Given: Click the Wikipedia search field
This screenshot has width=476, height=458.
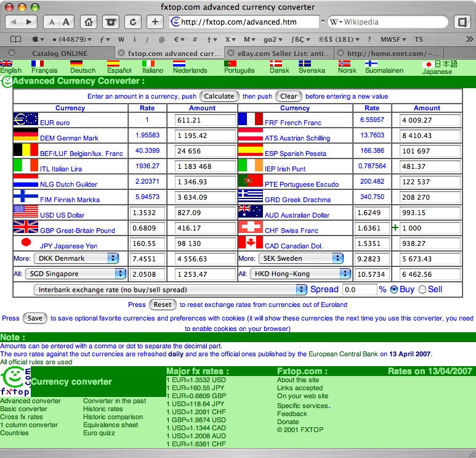Looking at the screenshot, I should click(389, 22).
